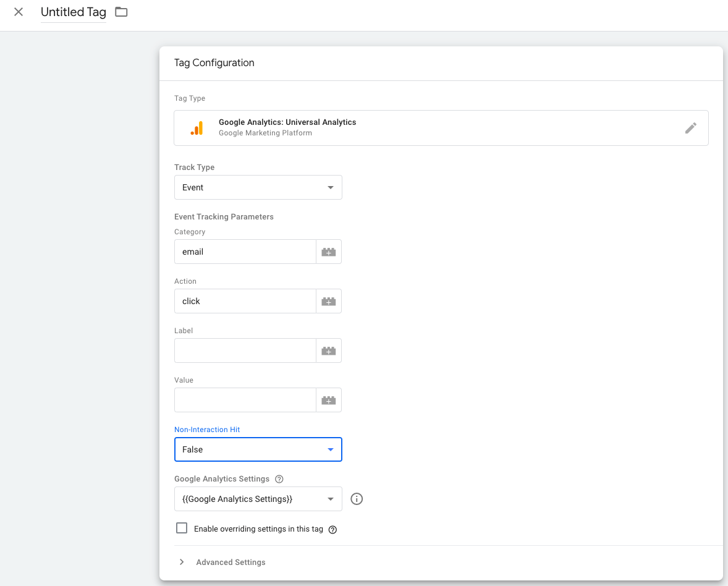Focus the empty Value field

pos(245,400)
